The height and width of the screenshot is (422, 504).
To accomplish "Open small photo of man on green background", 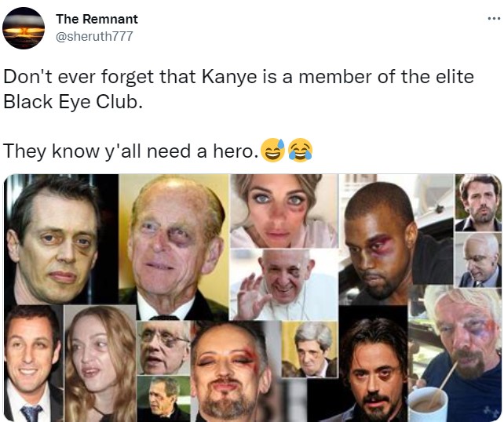I will point(163,398).
